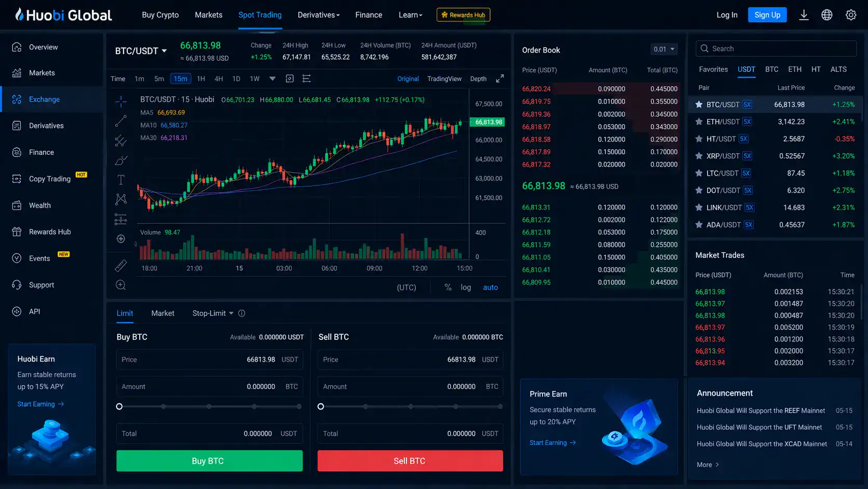This screenshot has width=868, height=489.
Task: Open the language globe icon
Action: coord(827,15)
